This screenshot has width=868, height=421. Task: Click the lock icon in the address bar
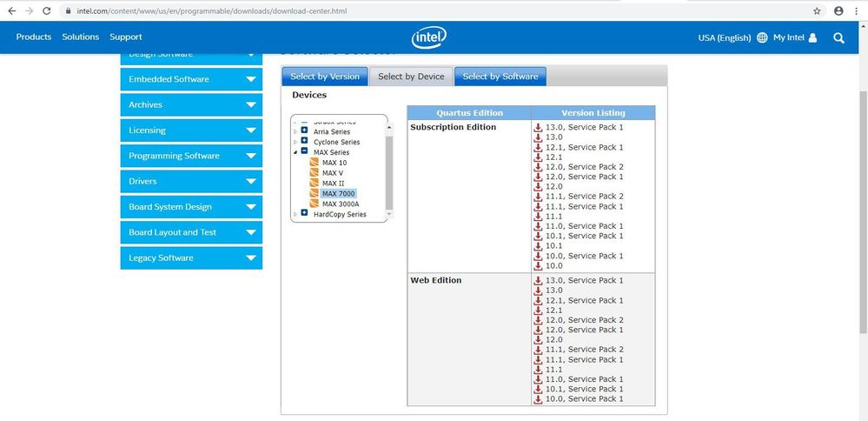(x=69, y=10)
